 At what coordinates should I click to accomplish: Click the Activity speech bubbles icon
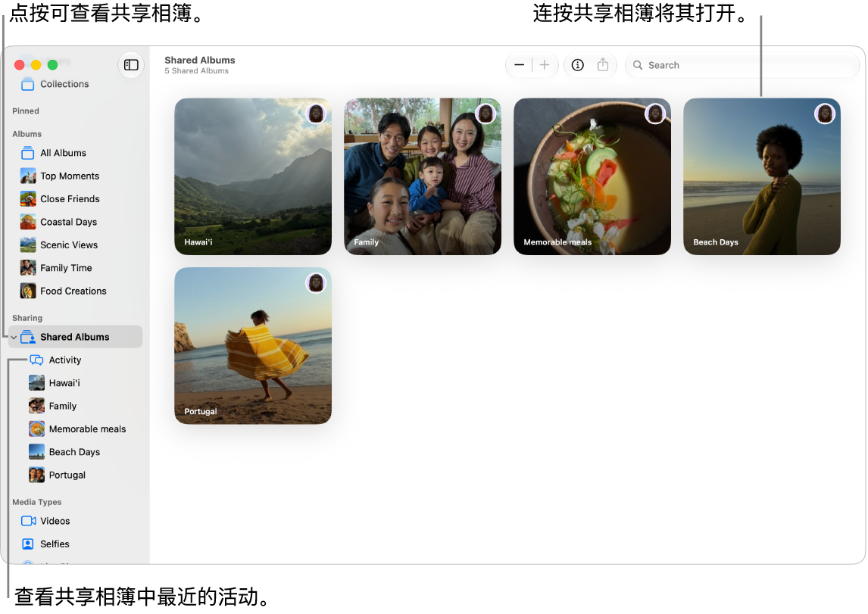click(36, 360)
